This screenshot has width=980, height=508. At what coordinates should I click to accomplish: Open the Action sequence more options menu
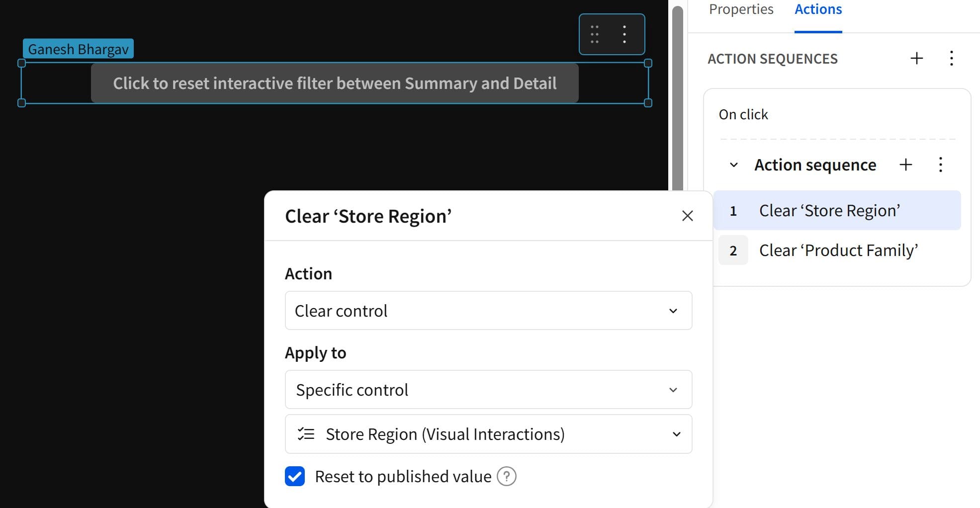940,165
